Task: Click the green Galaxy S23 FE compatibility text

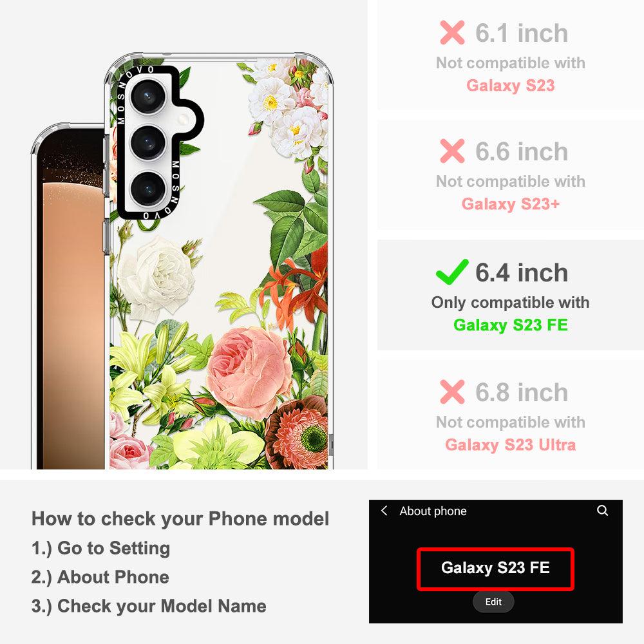Action: click(x=511, y=325)
